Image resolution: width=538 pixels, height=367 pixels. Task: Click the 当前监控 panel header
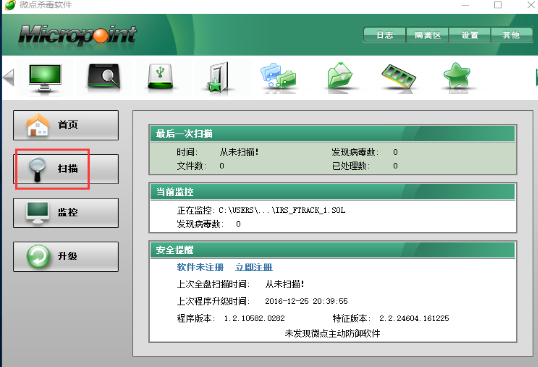coord(332,191)
